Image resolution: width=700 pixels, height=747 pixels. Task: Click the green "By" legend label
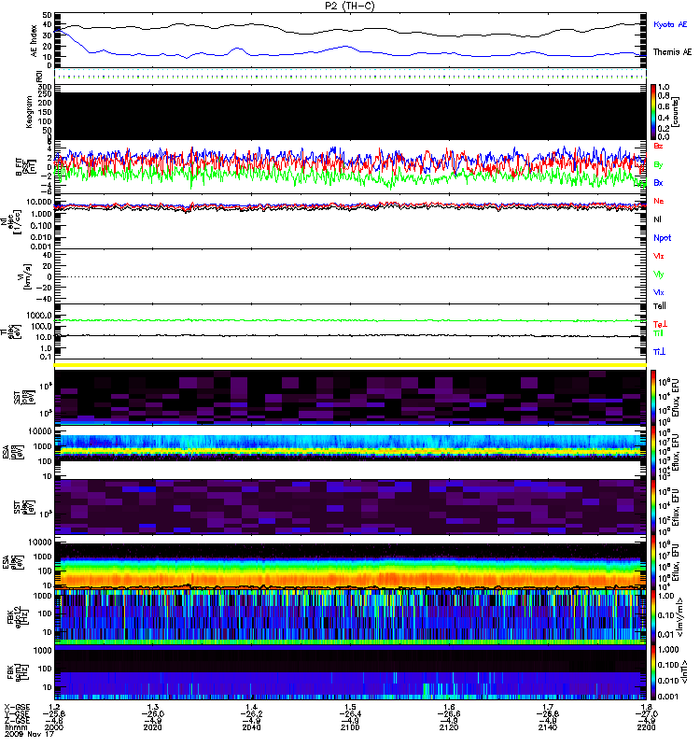658,164
